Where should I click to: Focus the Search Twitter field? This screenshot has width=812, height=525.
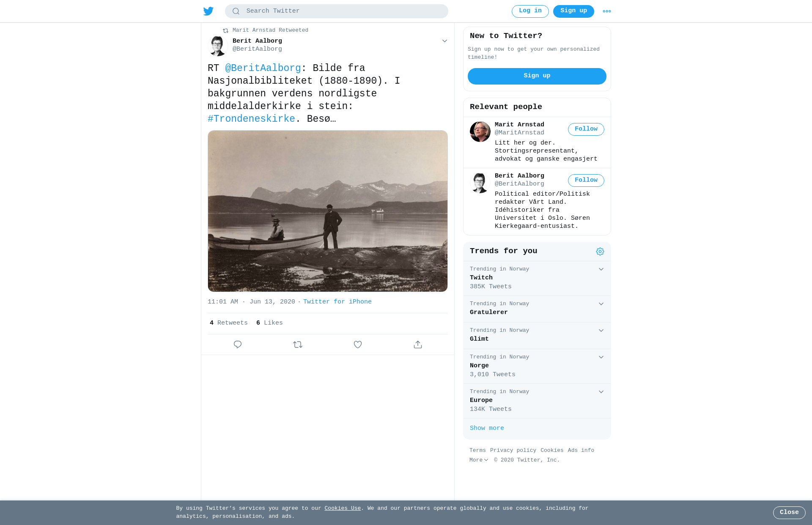tap(337, 11)
